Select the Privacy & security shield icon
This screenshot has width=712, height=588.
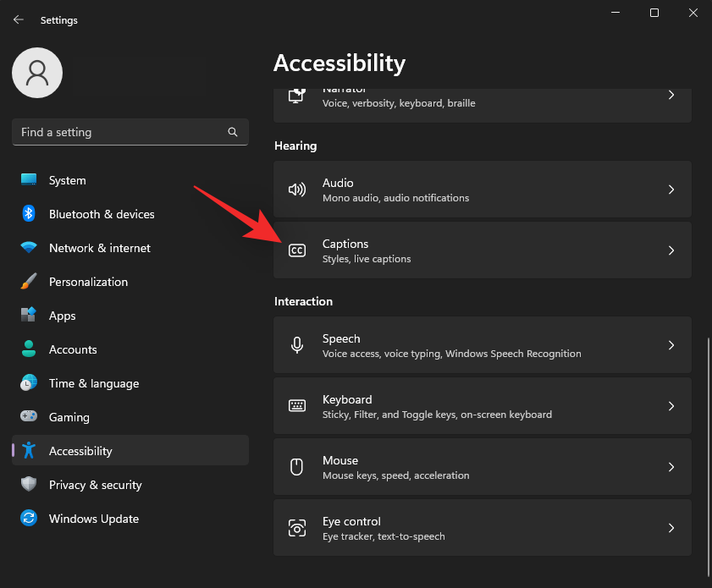[x=28, y=485]
